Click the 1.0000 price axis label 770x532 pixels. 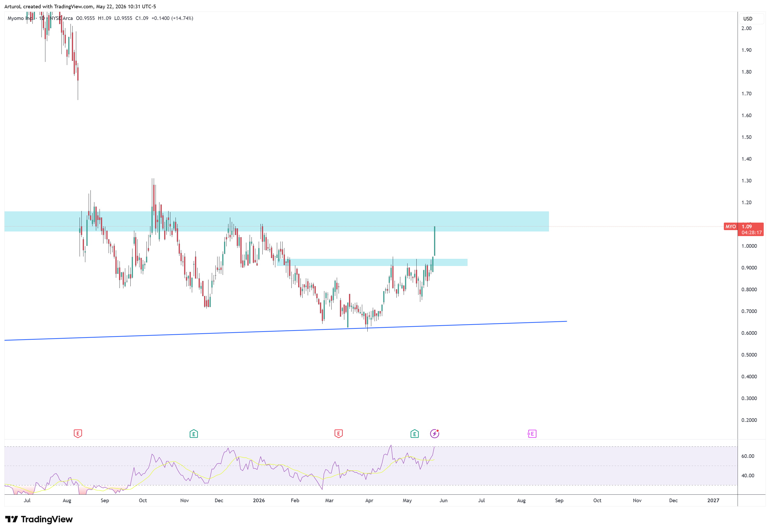coord(749,246)
